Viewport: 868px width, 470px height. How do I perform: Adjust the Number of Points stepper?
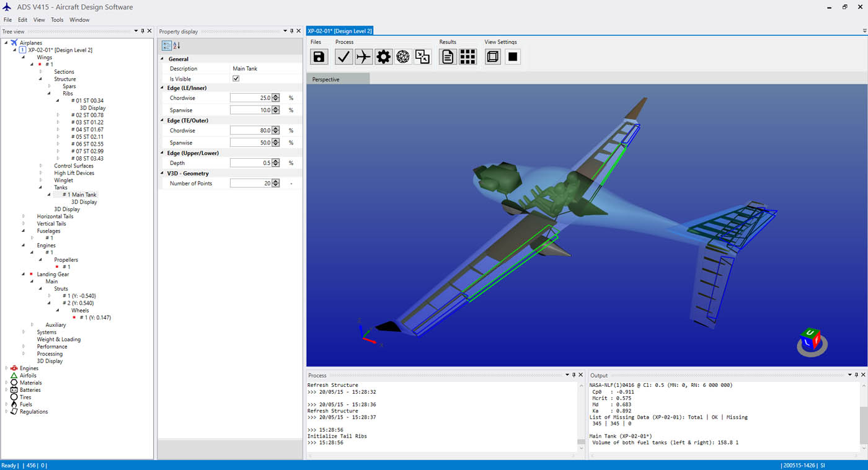tap(276, 184)
